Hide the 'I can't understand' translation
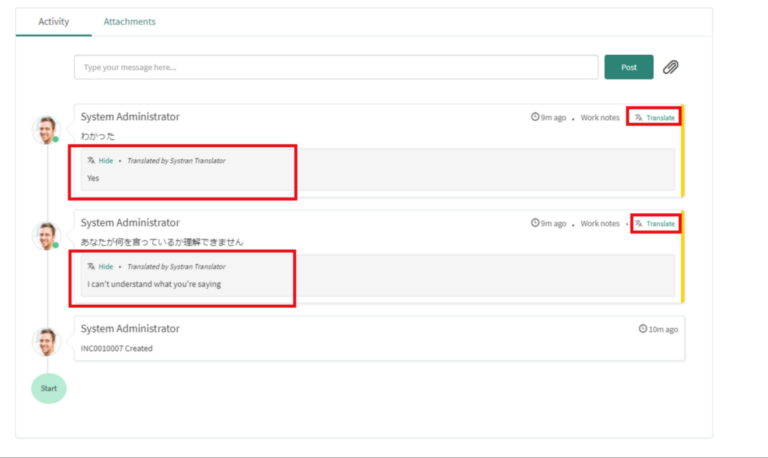Screen dimensions: 768x458 pos(106,266)
